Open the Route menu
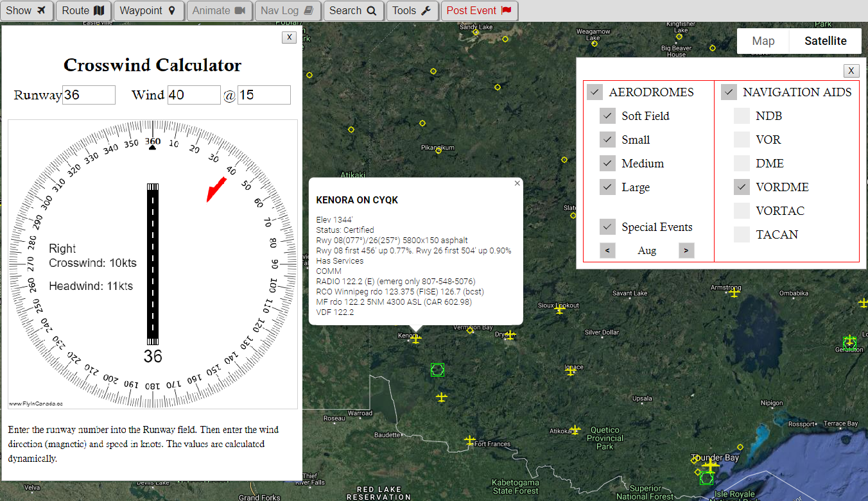This screenshot has width=868, height=501. (x=83, y=10)
